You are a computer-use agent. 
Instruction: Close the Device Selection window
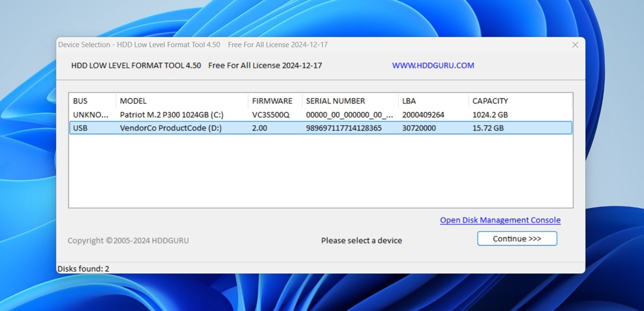tap(575, 45)
